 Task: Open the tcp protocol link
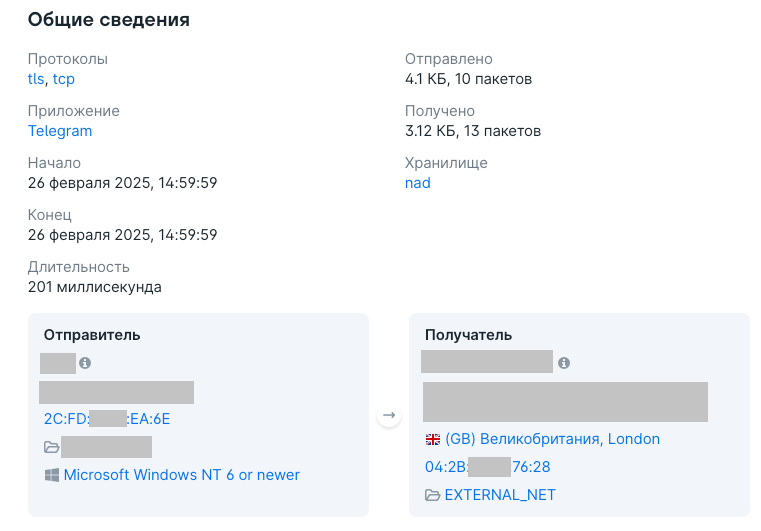[x=64, y=79]
